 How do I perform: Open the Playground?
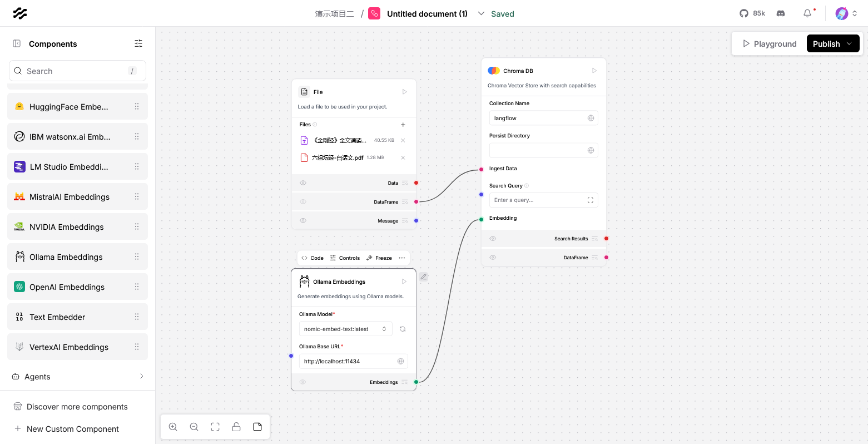click(x=770, y=43)
